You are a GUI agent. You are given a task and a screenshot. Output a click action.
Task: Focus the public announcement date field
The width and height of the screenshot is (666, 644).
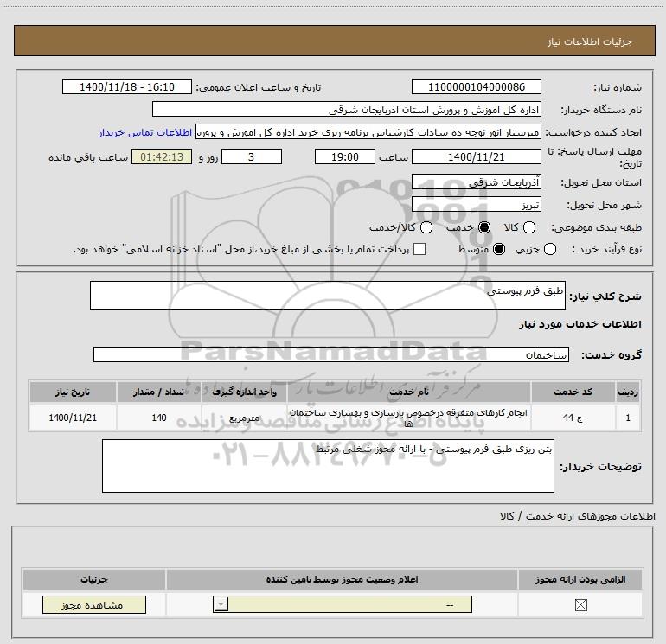[127, 86]
